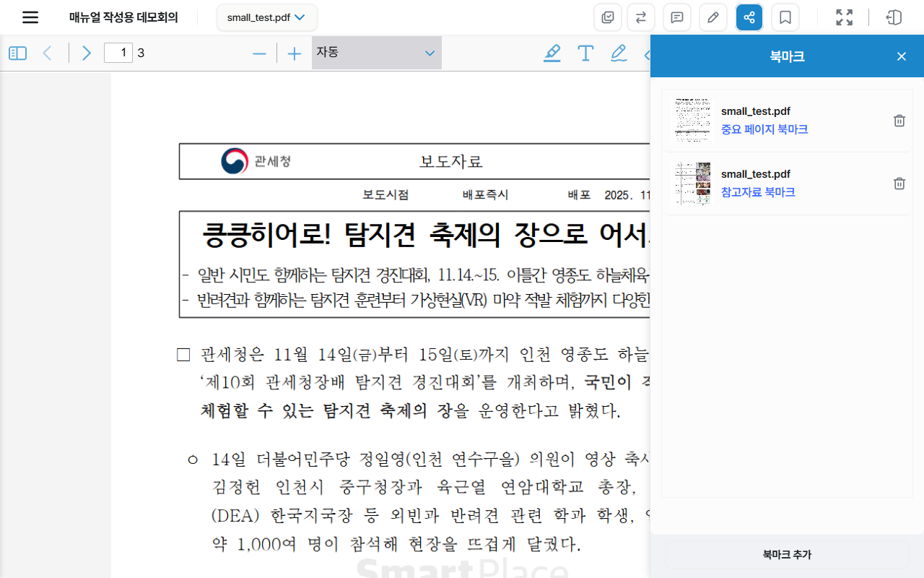Image resolution: width=924 pixels, height=578 pixels.
Task: Delete the 참고자료 북마크 entry
Action: [x=899, y=184]
